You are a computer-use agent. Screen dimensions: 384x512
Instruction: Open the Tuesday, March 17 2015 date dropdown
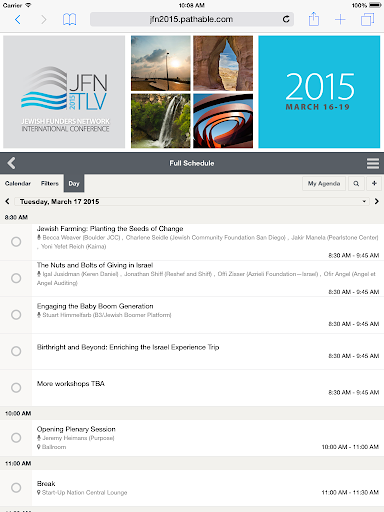[x=192, y=201]
